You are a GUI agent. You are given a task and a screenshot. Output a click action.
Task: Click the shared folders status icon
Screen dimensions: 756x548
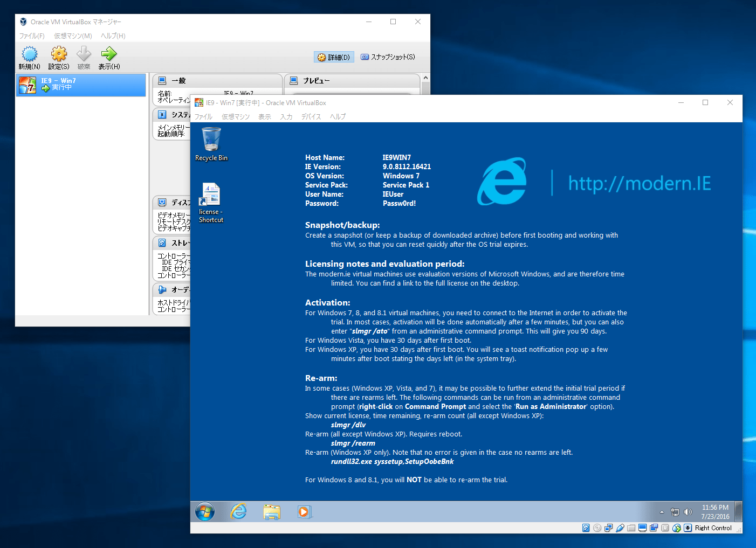coord(631,528)
